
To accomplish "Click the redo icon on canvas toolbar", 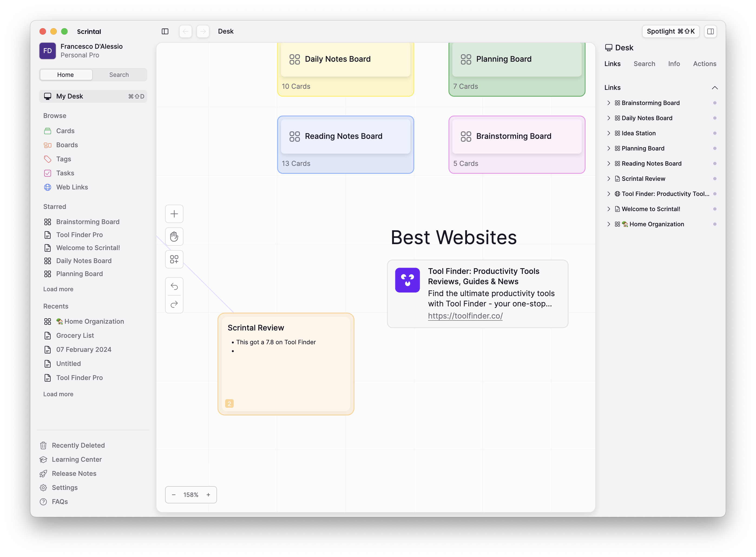I will [174, 304].
